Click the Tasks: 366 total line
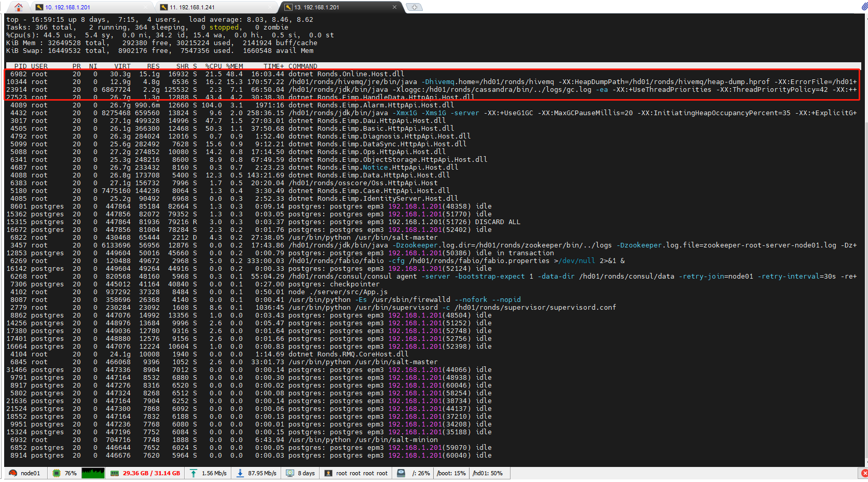This screenshot has width=868, height=482. (x=147, y=27)
